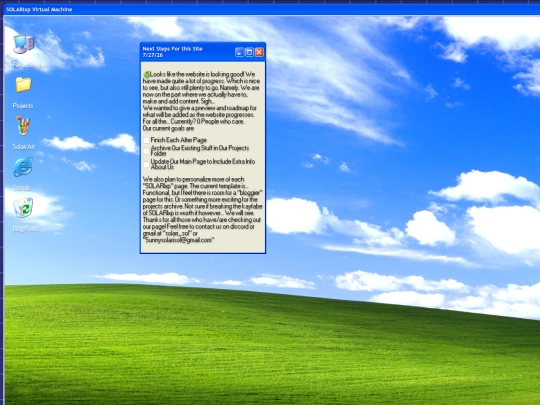Open the computer desktop icon
Image resolution: width=540 pixels, height=405 pixels.
(24, 44)
